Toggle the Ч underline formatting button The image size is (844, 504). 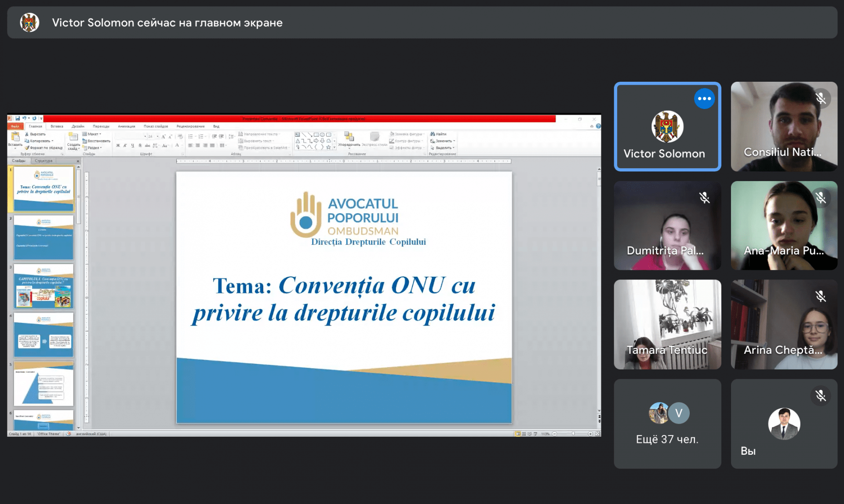click(x=133, y=145)
